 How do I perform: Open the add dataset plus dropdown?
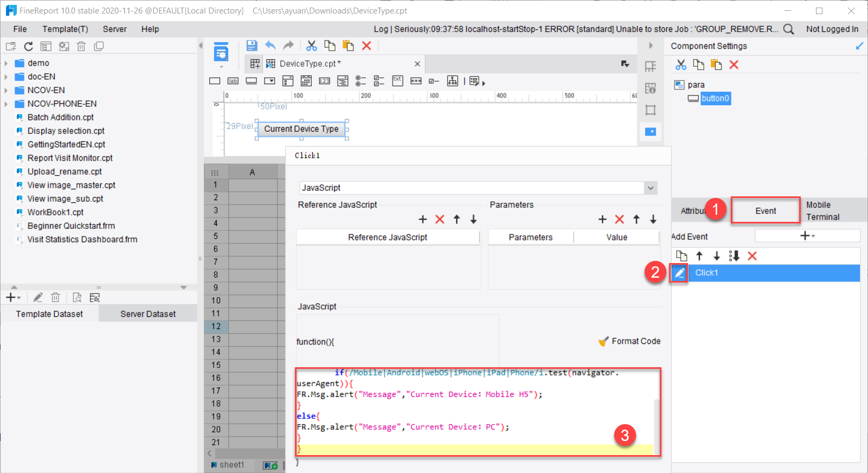coord(13,297)
